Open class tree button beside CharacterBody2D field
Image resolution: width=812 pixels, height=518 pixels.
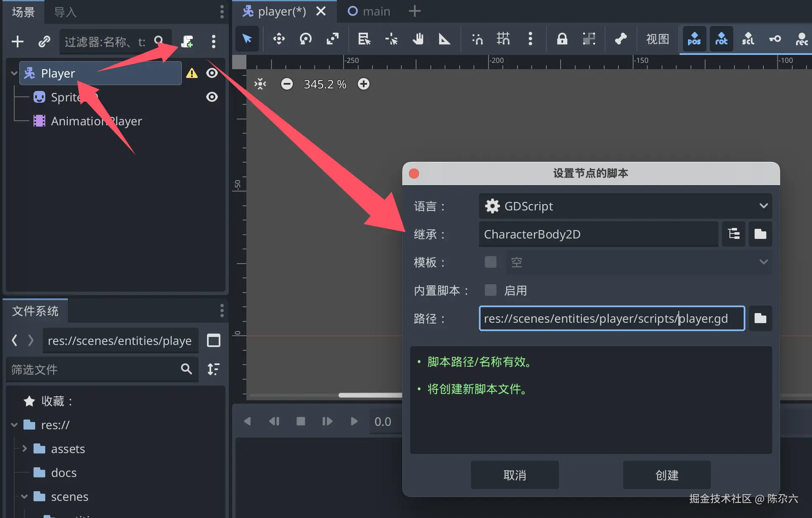(734, 234)
